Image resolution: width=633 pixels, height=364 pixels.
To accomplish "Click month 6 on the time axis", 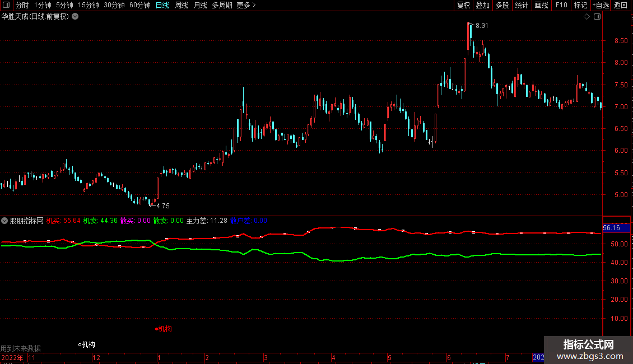I will click(x=449, y=357).
